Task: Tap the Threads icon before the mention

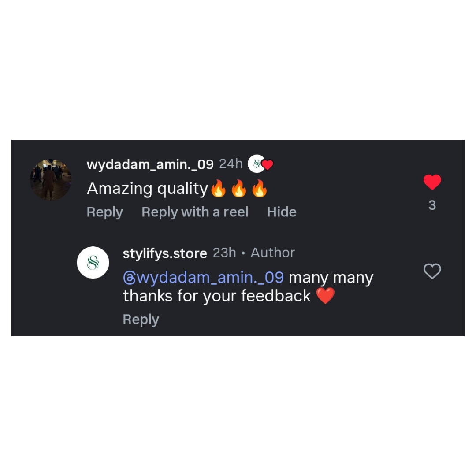Action: pyautogui.click(x=129, y=278)
